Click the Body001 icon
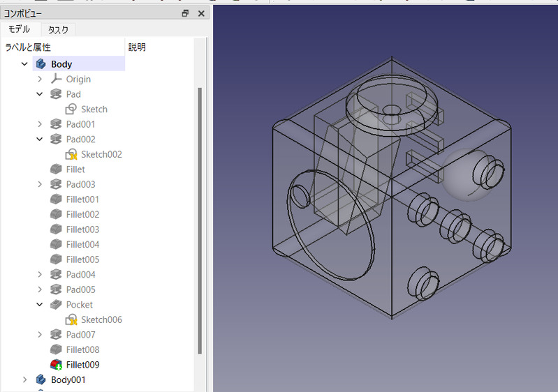The image size is (558, 392). coord(41,379)
